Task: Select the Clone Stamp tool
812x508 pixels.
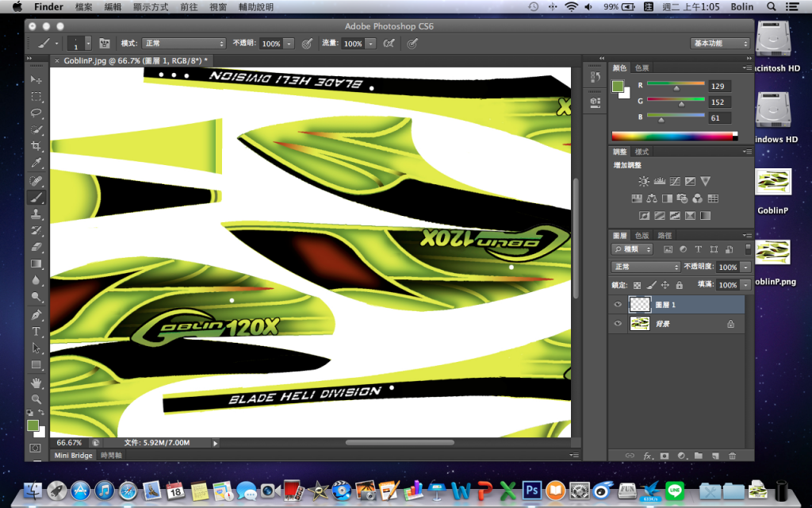Action: [36, 214]
